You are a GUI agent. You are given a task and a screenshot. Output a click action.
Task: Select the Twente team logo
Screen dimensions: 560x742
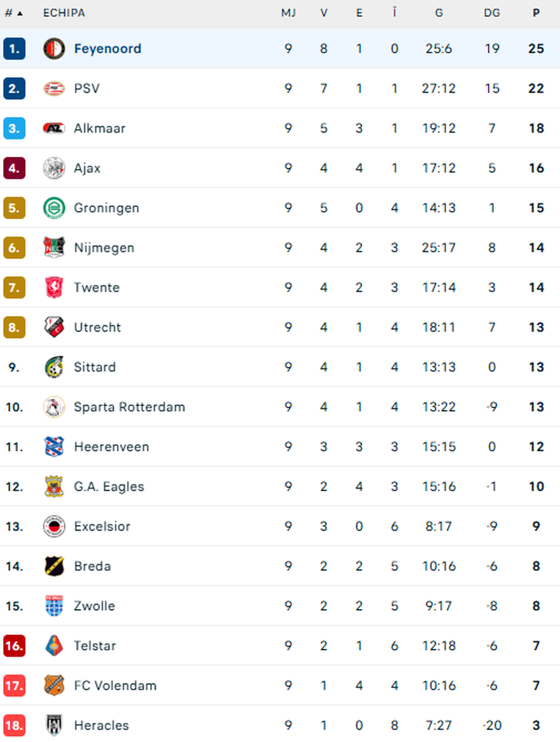[54, 287]
